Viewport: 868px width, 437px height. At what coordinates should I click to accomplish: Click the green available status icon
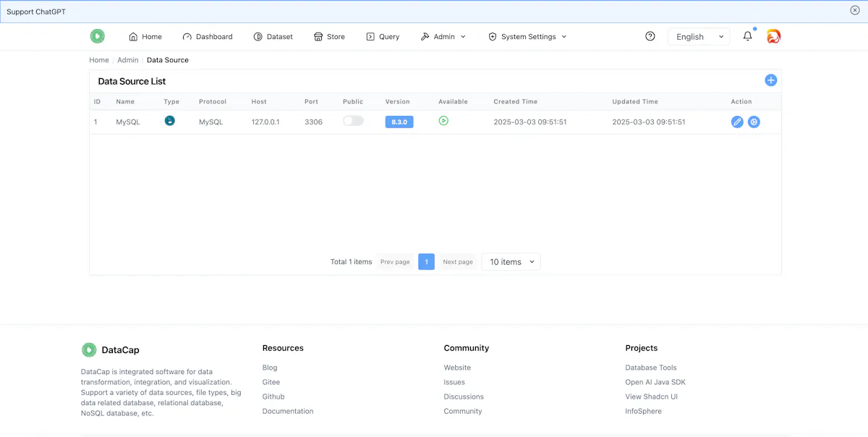(x=443, y=121)
